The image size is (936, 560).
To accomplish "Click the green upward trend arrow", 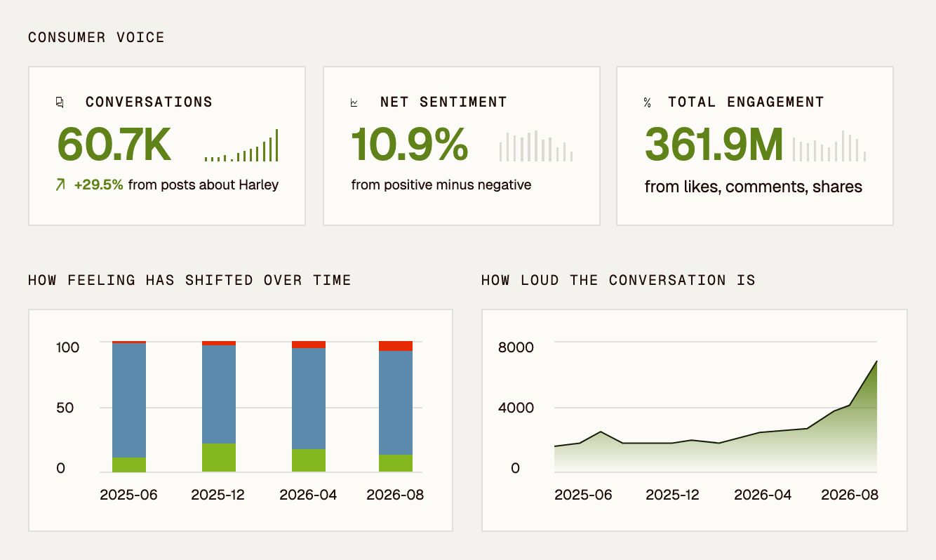I will pyautogui.click(x=60, y=185).
